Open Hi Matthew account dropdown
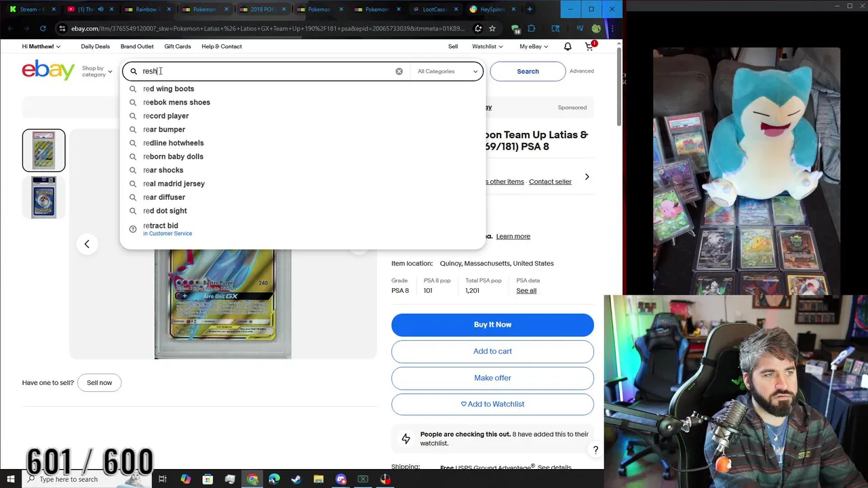The height and width of the screenshot is (488, 868). point(41,47)
